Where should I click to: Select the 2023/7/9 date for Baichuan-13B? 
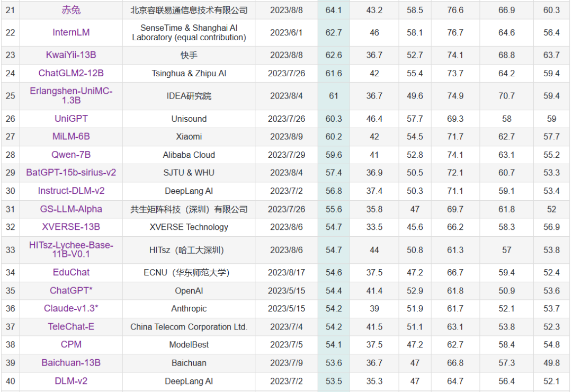click(x=287, y=363)
